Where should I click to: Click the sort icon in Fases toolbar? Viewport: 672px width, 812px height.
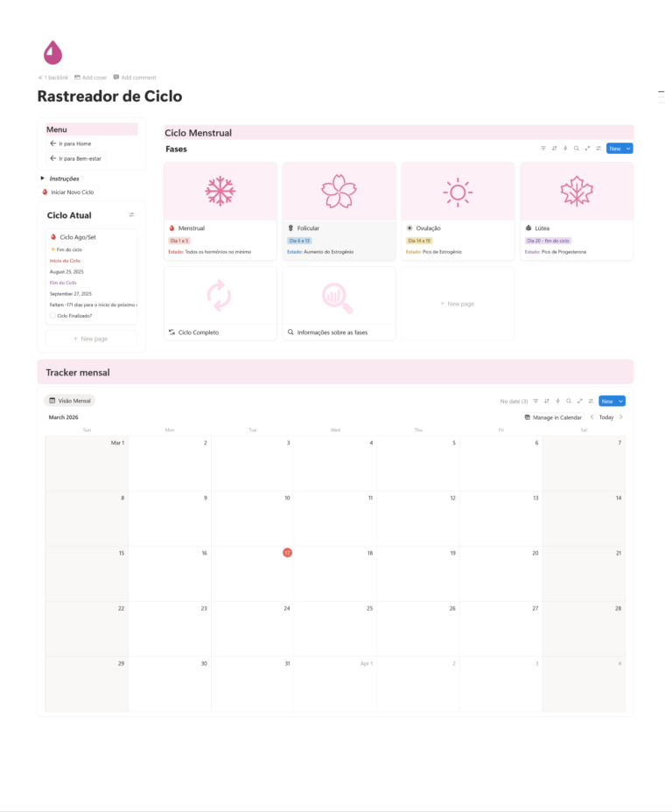554,149
